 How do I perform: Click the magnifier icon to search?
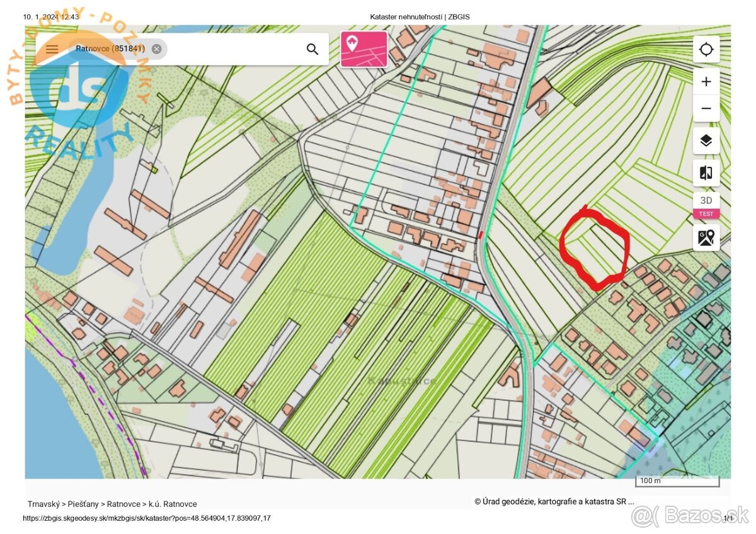coord(312,48)
